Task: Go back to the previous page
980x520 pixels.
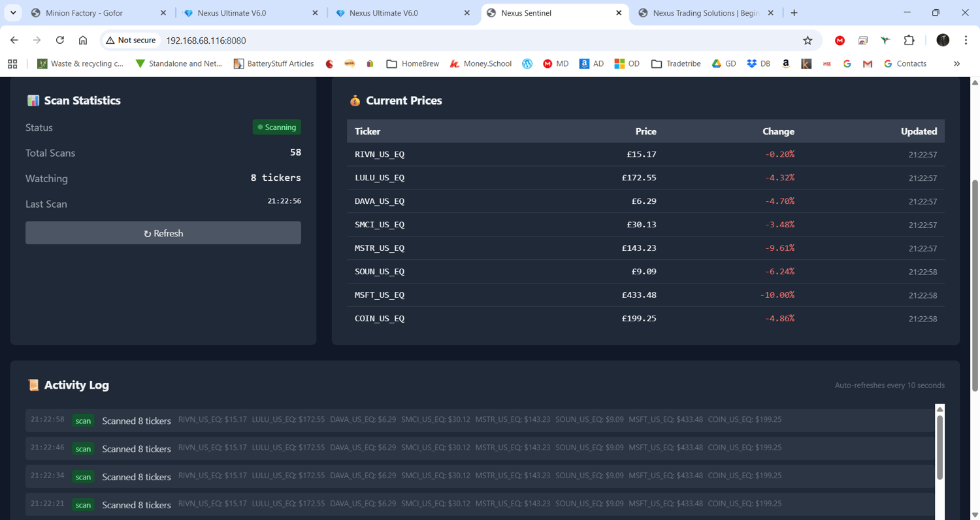Action: tap(14, 40)
